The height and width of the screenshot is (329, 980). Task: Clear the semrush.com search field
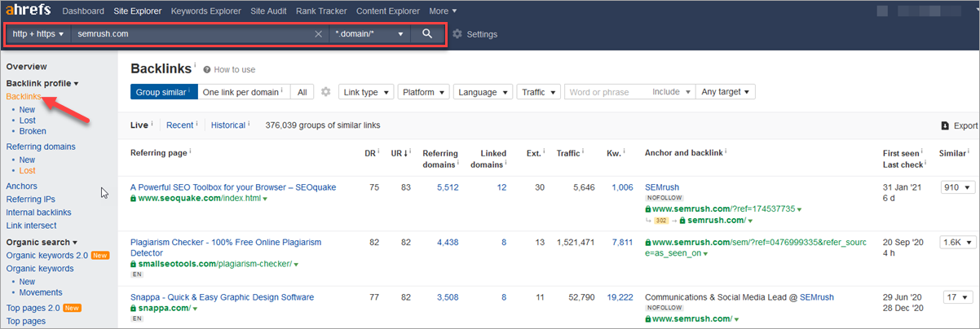pyautogui.click(x=319, y=34)
